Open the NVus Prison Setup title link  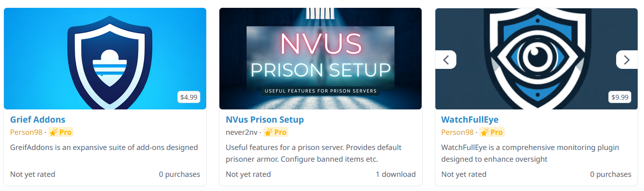265,120
